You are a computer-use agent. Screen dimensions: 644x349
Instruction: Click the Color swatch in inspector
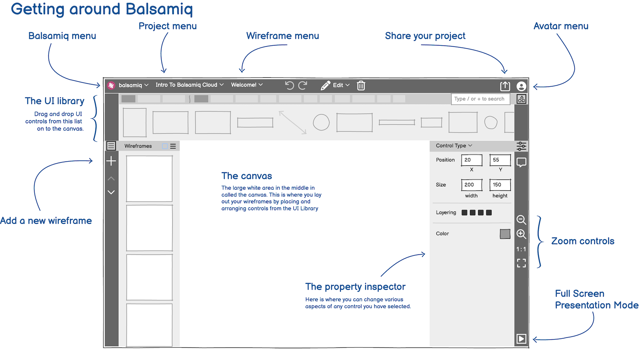click(505, 234)
